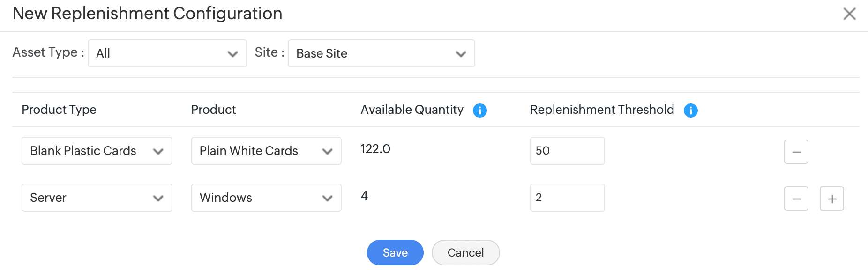Show the Available Quantity info tooltip
Viewport: 868px width, 280px height.
click(x=479, y=111)
